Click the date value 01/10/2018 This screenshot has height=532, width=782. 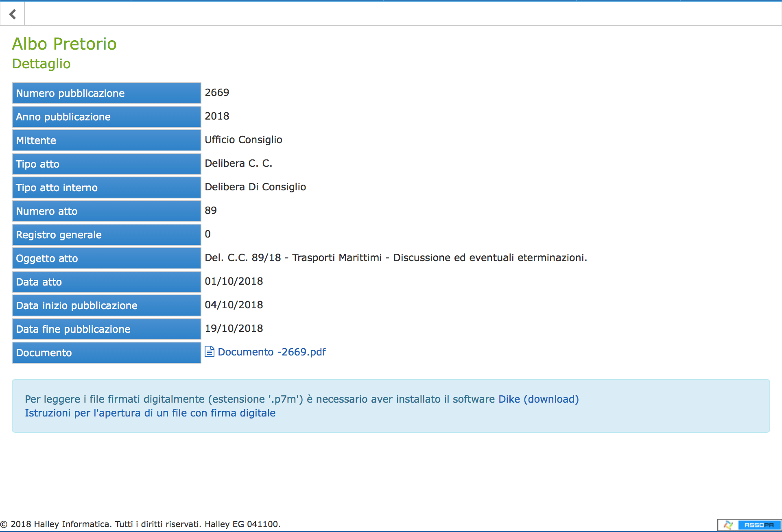[x=234, y=281]
